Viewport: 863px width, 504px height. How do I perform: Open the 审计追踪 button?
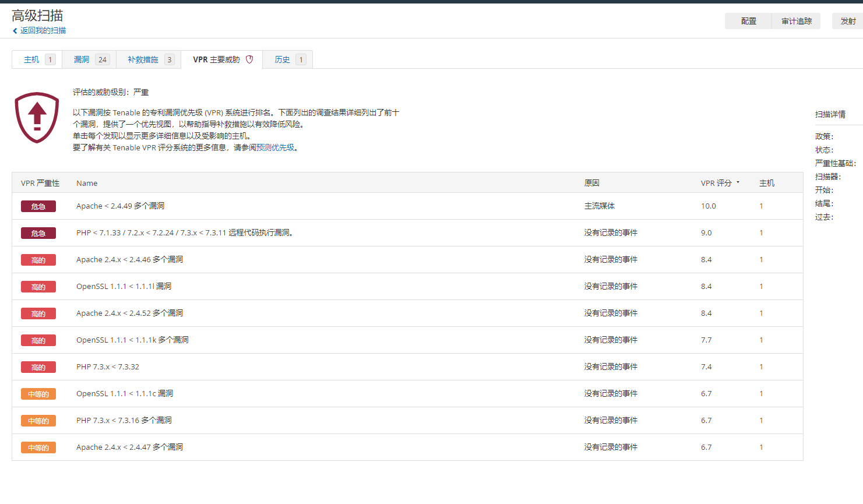(x=796, y=21)
